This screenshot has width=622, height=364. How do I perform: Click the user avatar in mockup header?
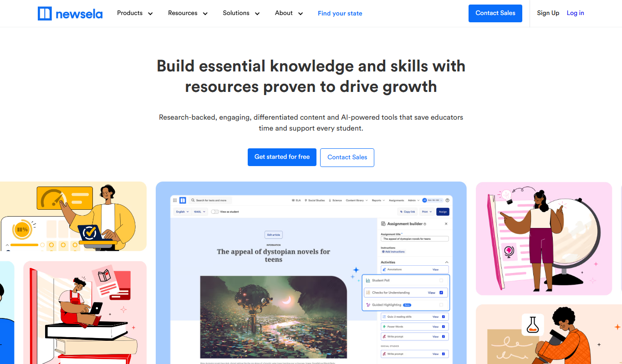pos(425,200)
